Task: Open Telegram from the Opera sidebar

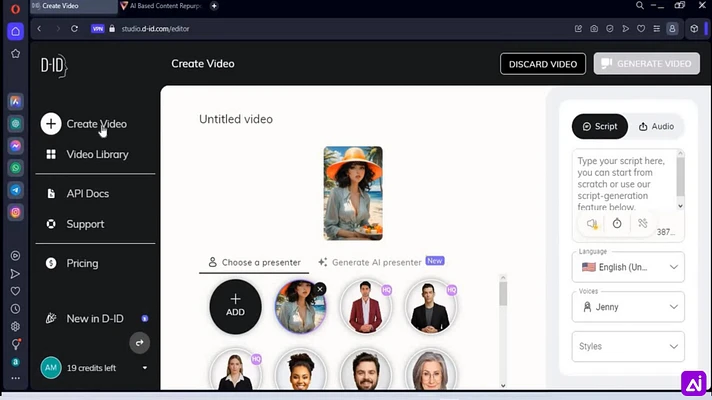Action: (x=15, y=190)
